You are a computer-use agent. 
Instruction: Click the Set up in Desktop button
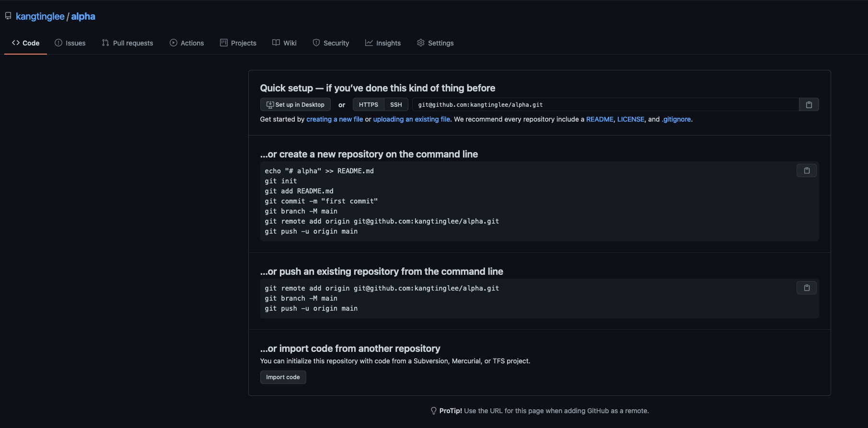click(x=295, y=104)
